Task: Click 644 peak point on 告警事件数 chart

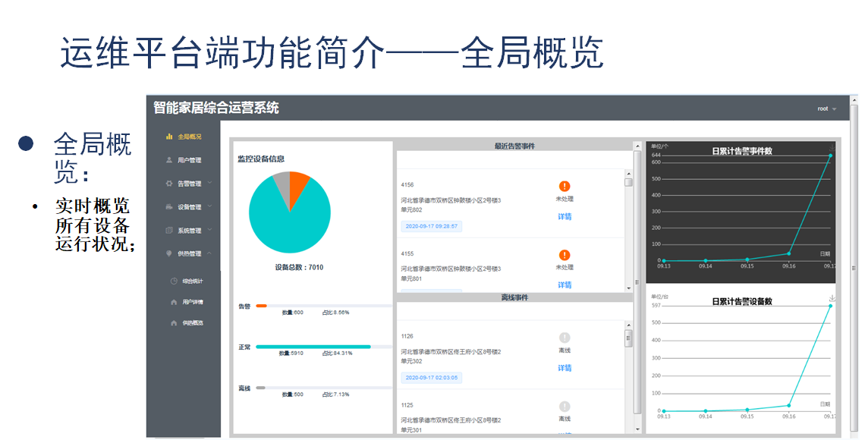Action: pos(830,156)
